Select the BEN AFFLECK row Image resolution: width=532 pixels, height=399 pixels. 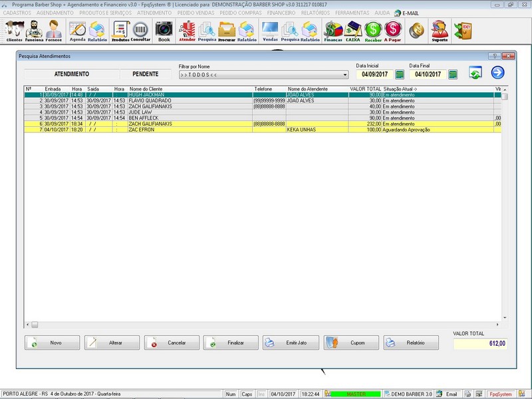click(x=262, y=118)
